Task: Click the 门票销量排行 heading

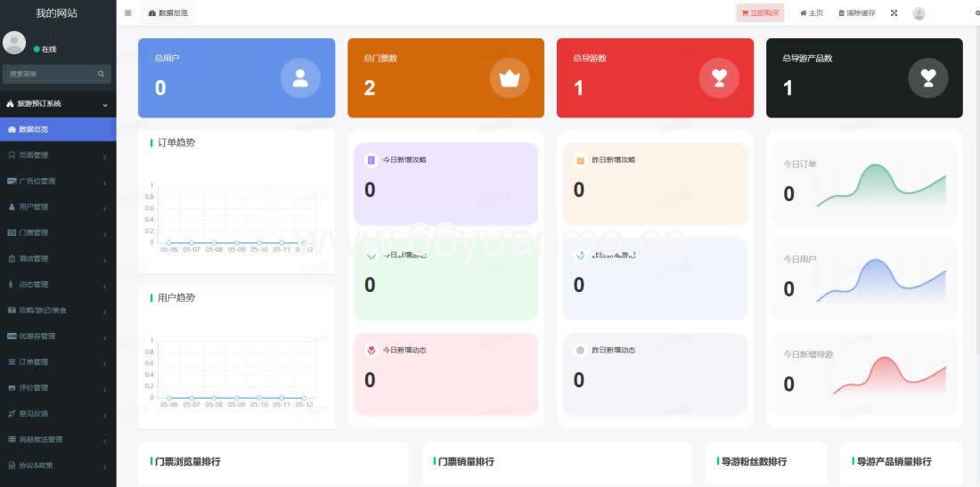Action: point(466,461)
